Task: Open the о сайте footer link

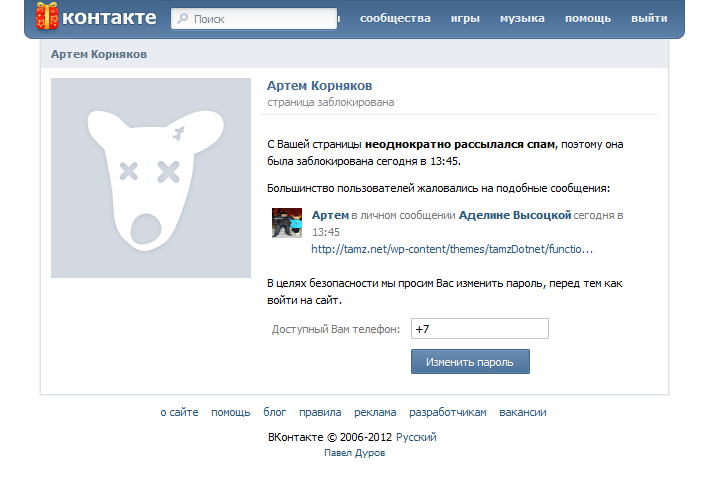Action: pyautogui.click(x=179, y=412)
